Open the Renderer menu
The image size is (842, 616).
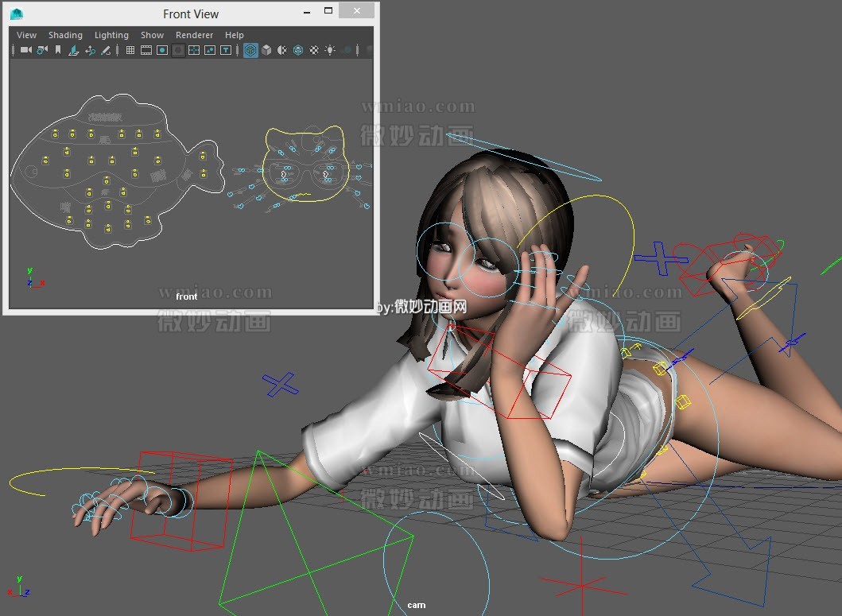pyautogui.click(x=194, y=34)
